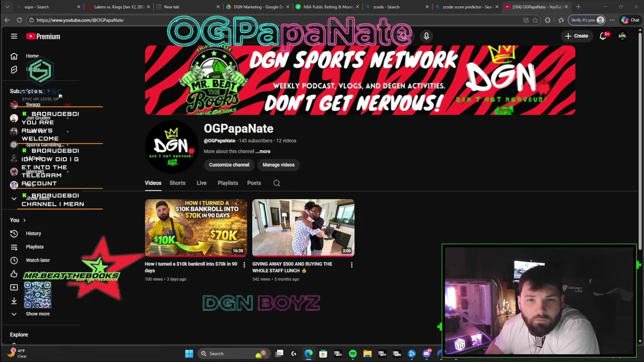This screenshot has height=362, width=644.
Task: Select Posts channel tab
Action: point(254,183)
